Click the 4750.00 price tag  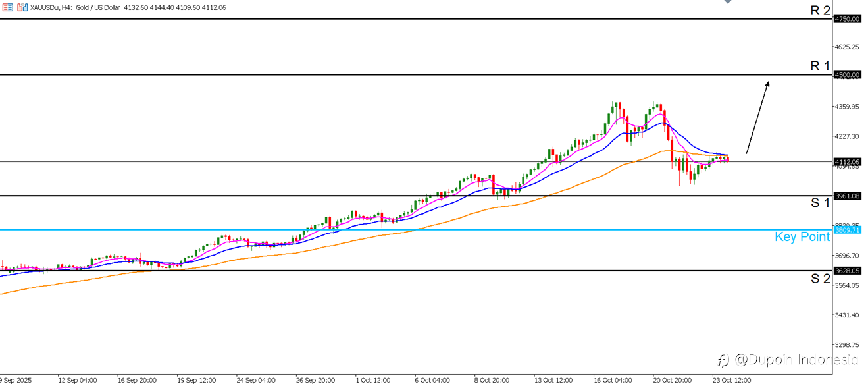[x=847, y=19]
